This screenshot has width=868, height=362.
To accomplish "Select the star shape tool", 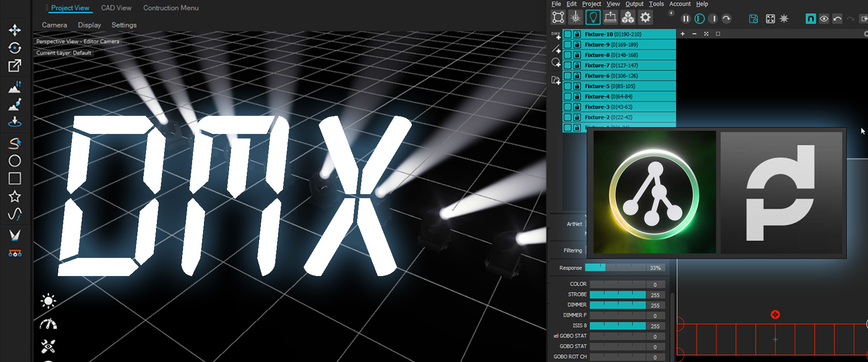I will point(14,196).
